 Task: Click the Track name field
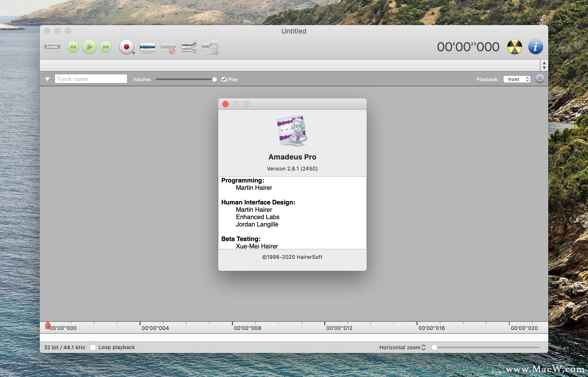tap(91, 79)
